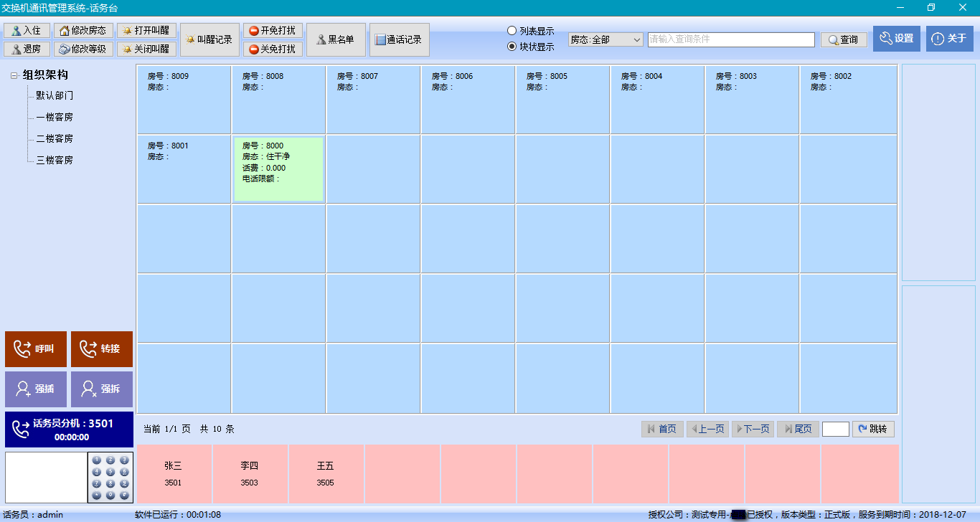Click the 入住 check-in button
The width and height of the screenshot is (980, 522).
click(27, 31)
